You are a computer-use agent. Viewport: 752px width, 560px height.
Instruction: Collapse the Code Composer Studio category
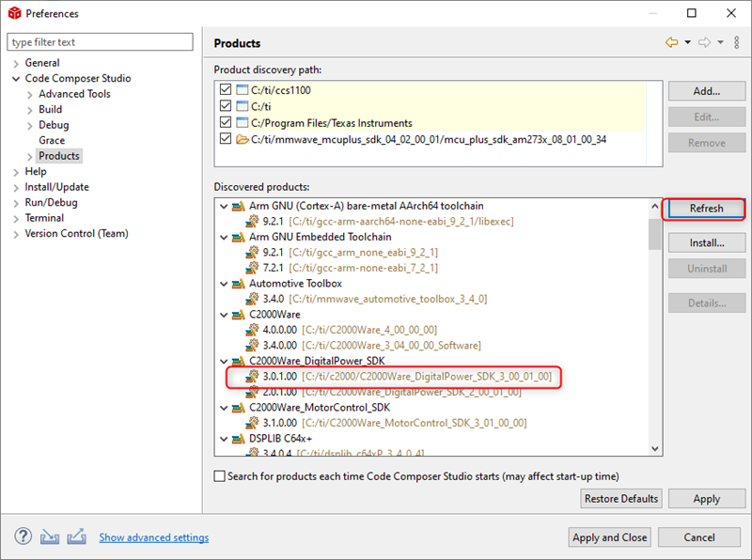16,79
